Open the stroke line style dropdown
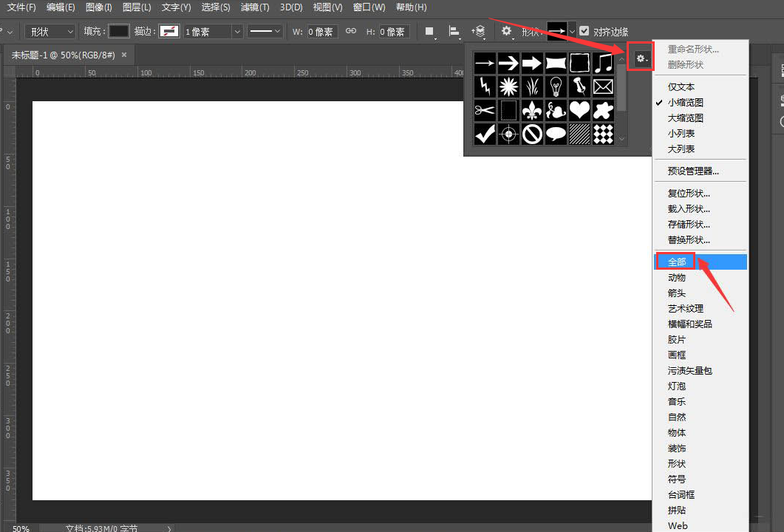The image size is (784, 532). (265, 32)
